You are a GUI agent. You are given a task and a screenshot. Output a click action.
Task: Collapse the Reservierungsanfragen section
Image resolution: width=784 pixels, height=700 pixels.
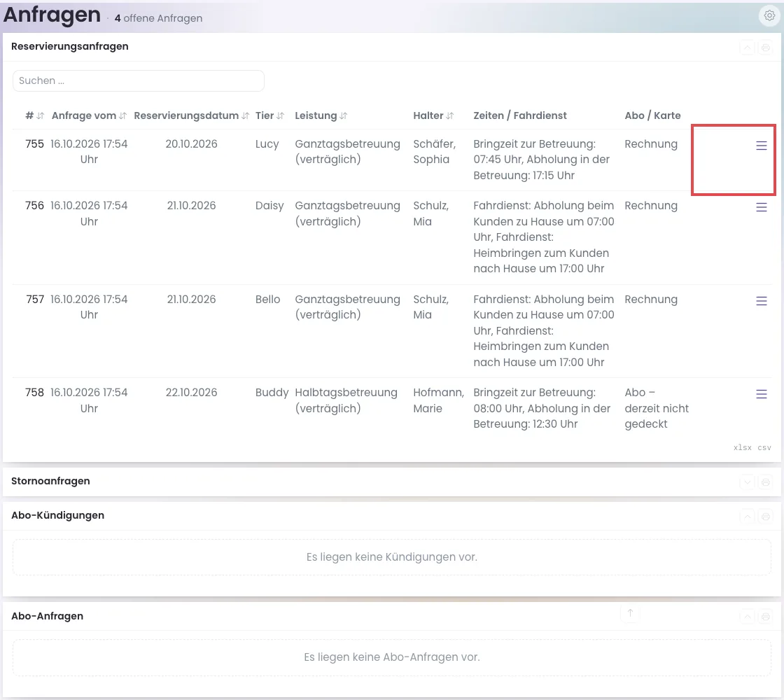point(748,48)
